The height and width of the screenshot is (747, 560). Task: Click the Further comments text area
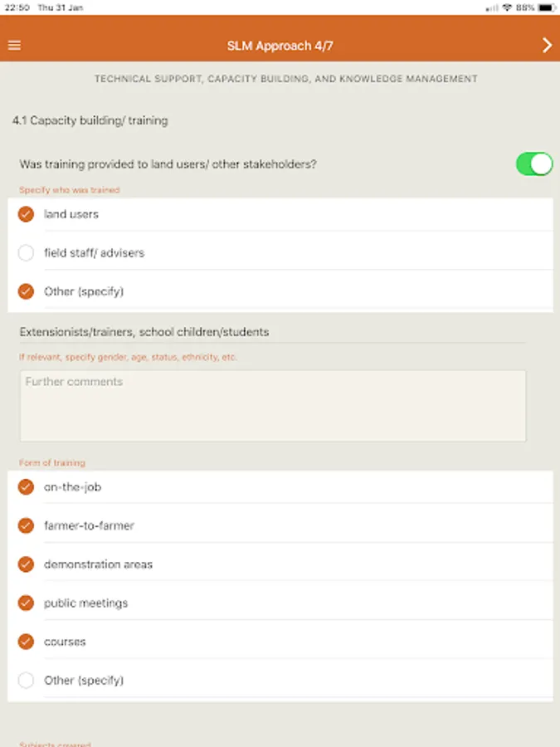pos(272,405)
